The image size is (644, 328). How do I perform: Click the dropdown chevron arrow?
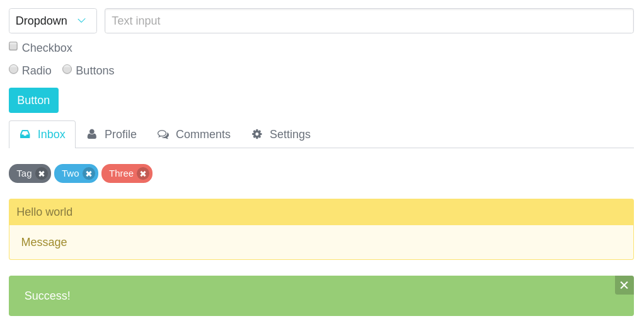(x=81, y=21)
